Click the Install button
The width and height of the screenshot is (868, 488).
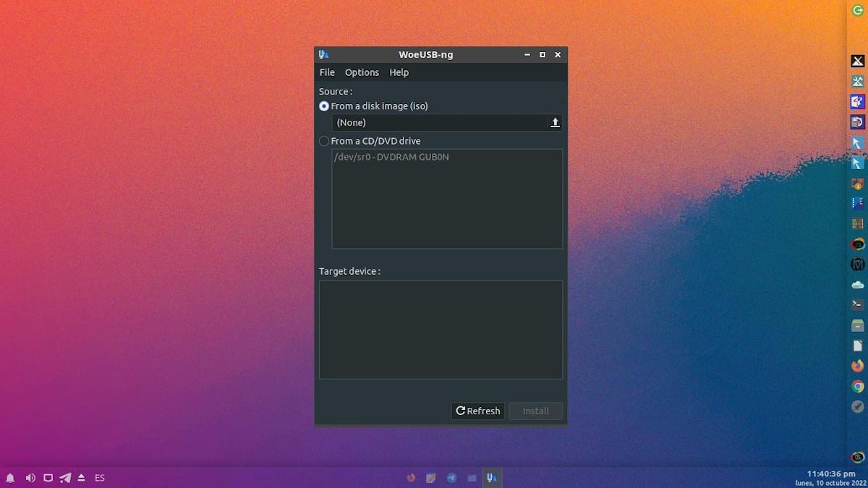pos(535,411)
